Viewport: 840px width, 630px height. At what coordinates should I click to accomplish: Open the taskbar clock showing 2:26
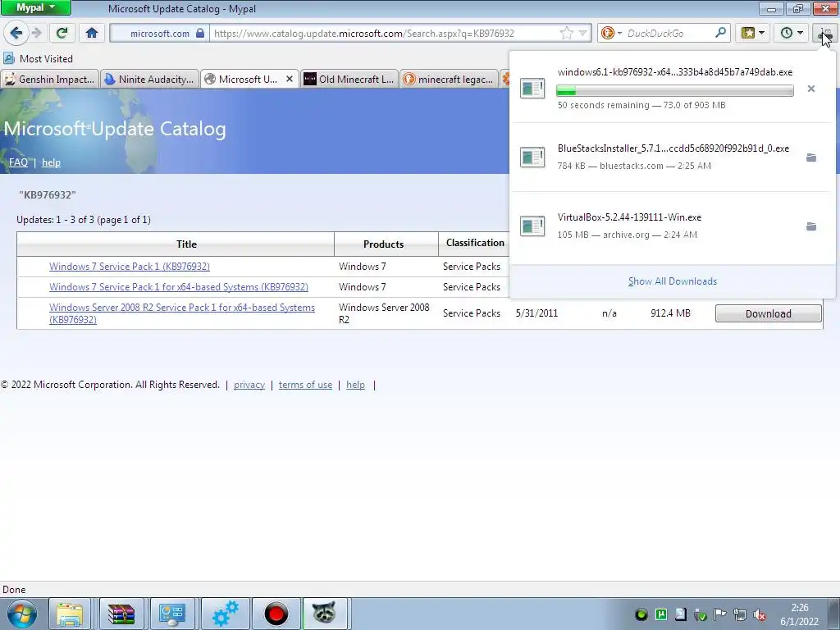pos(799,614)
